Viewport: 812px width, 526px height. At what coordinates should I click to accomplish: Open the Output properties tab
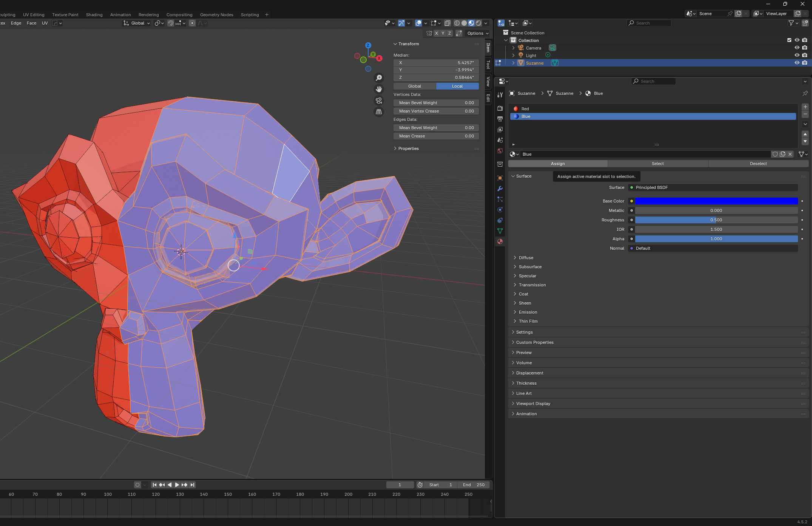click(500, 119)
